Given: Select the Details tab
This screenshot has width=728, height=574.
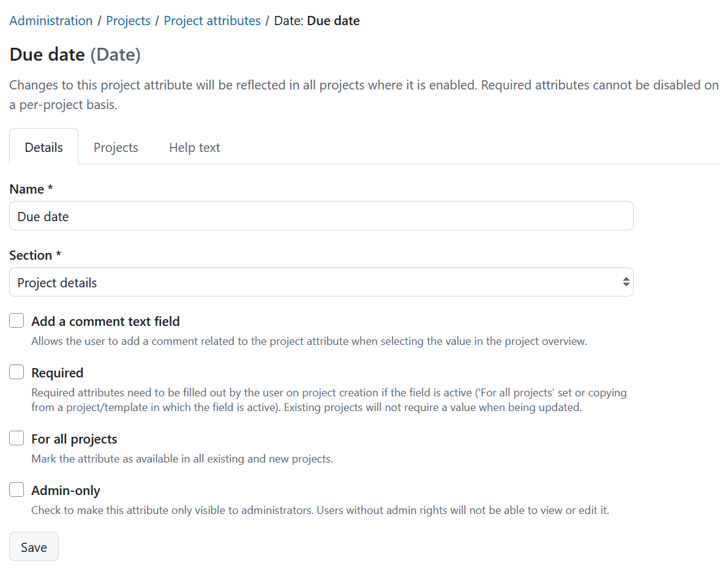Looking at the screenshot, I should (43, 148).
